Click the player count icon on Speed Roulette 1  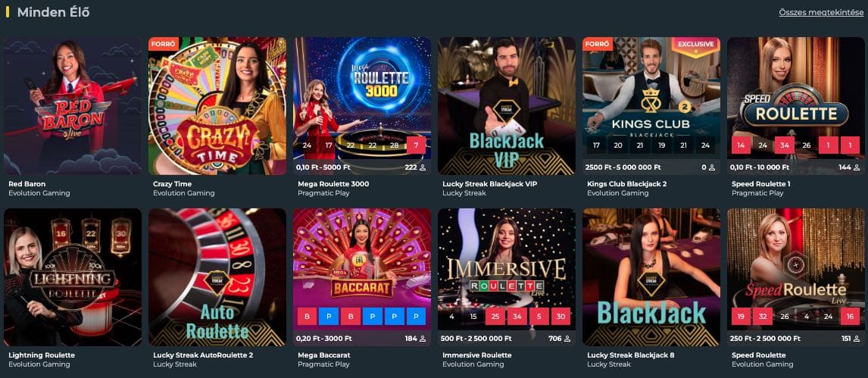pyautogui.click(x=857, y=167)
